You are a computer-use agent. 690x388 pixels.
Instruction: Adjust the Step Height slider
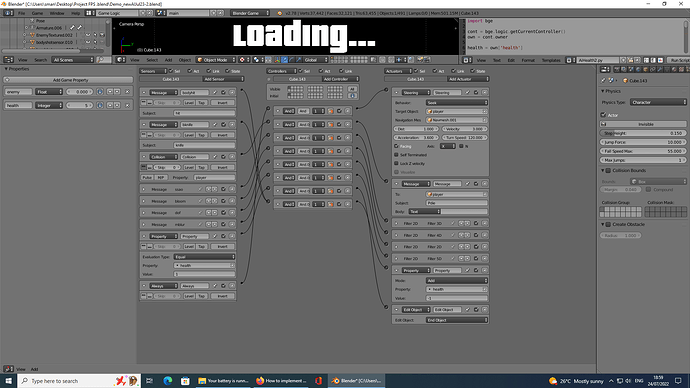[x=643, y=133]
